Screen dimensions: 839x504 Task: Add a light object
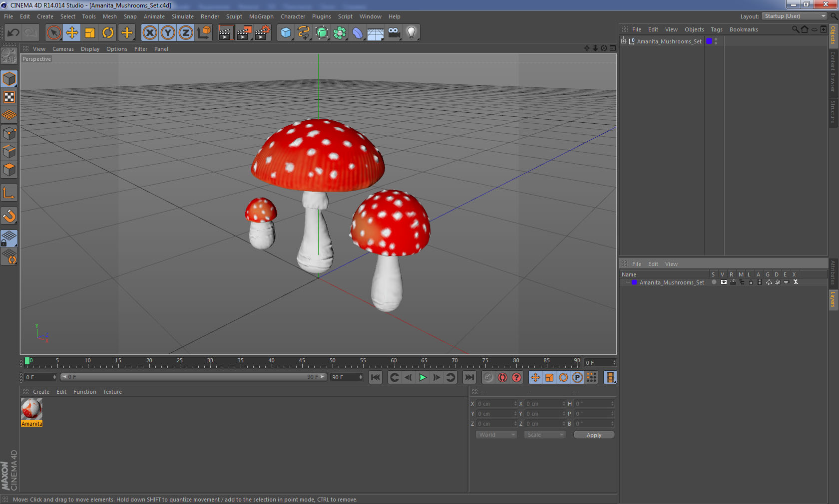(412, 33)
